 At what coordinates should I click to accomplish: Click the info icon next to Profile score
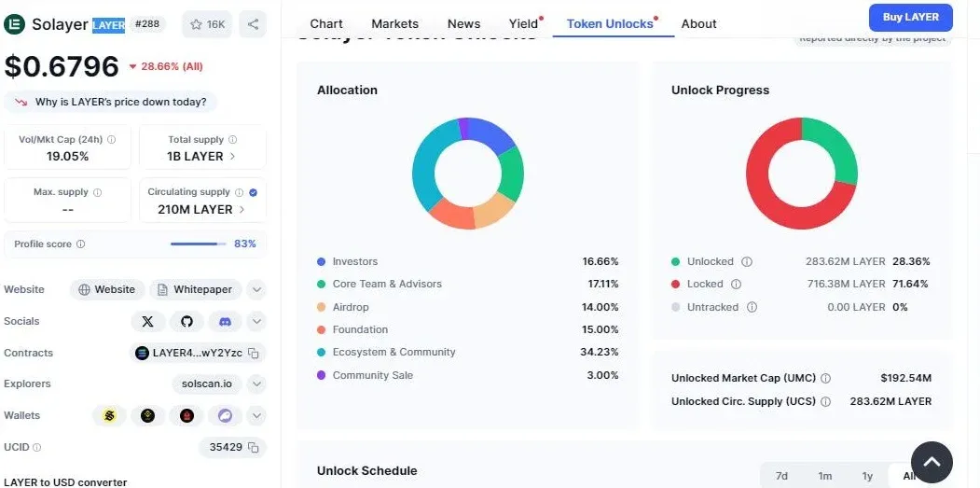tap(80, 244)
